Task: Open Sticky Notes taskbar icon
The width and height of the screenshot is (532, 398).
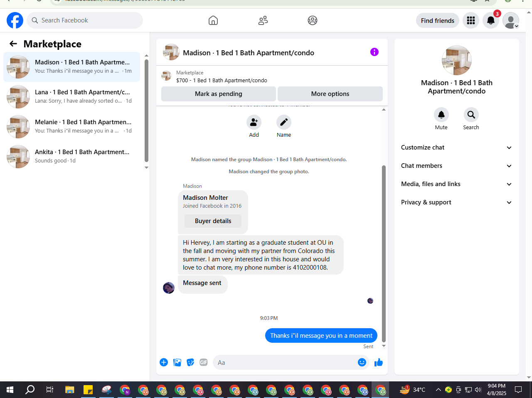Action: pos(88,390)
